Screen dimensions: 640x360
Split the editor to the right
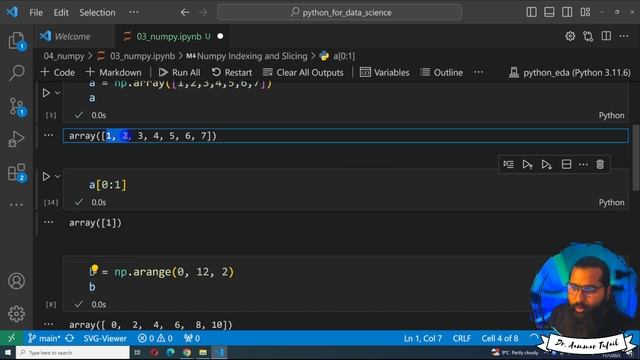coord(606,36)
